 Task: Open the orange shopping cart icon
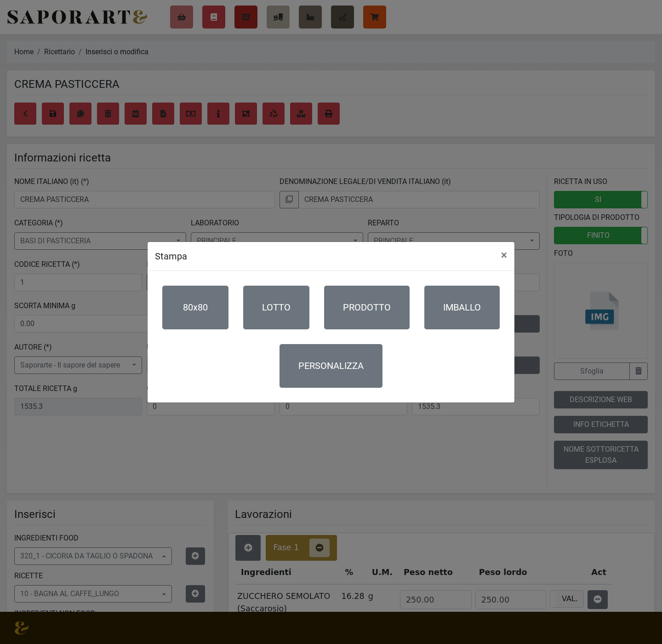(x=375, y=17)
